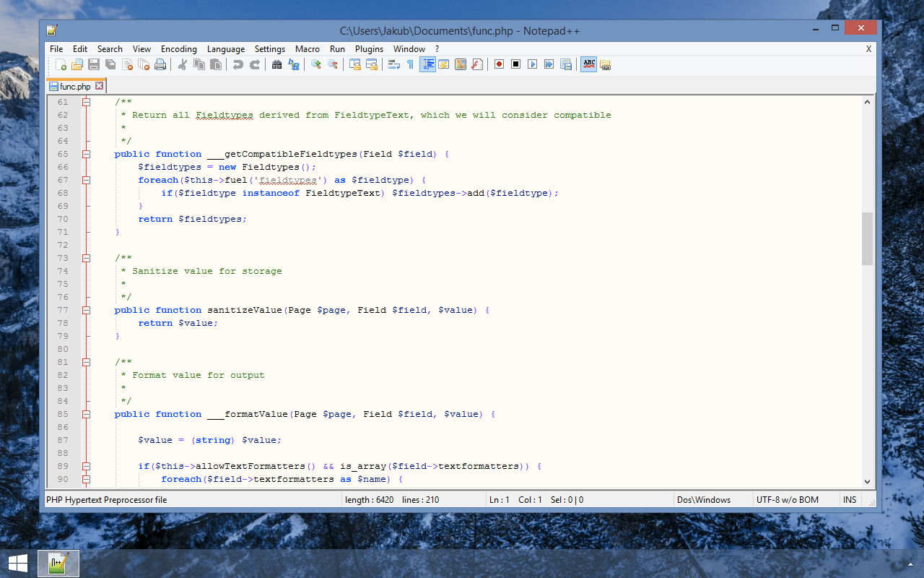Click the Stop Recording square icon
924x578 pixels.
pos(515,64)
